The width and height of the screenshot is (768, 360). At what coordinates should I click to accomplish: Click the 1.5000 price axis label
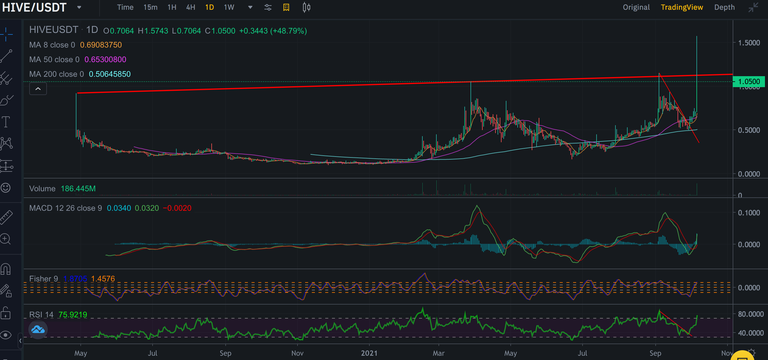(749, 43)
